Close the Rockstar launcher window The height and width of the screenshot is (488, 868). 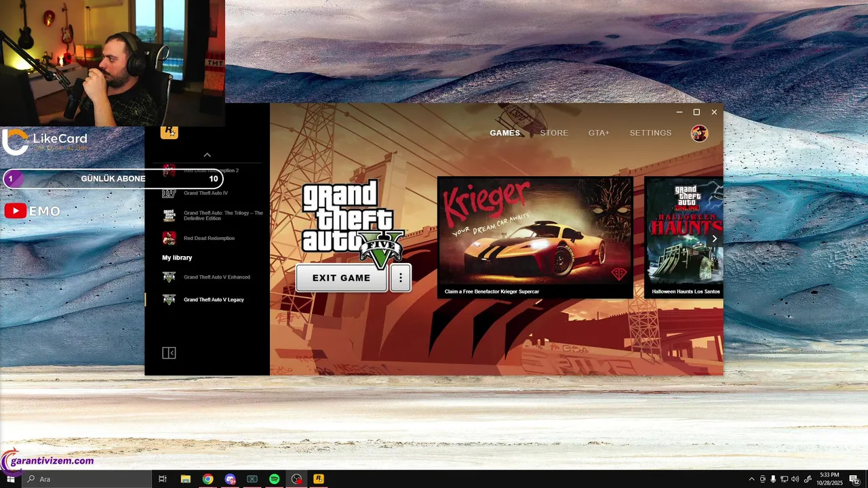pos(714,112)
